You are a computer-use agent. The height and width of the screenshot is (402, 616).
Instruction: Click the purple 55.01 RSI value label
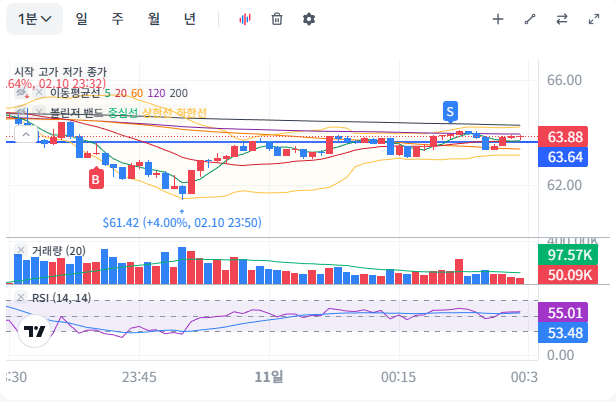566,313
